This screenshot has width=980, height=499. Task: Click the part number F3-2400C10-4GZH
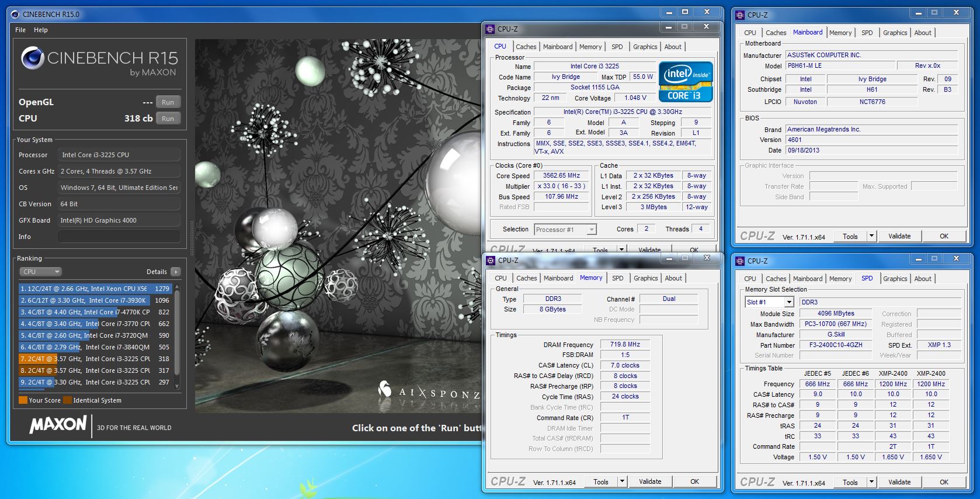coord(836,345)
